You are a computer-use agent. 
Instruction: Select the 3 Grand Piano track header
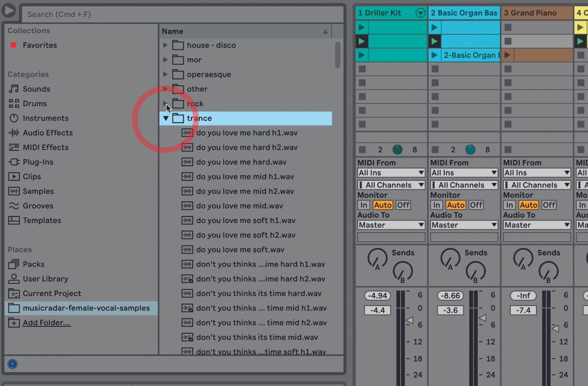[x=537, y=13]
